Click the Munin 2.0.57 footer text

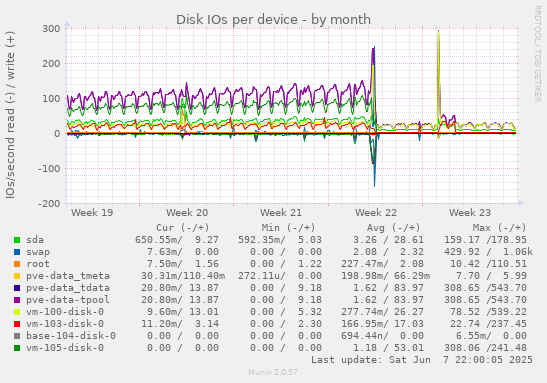(273, 373)
